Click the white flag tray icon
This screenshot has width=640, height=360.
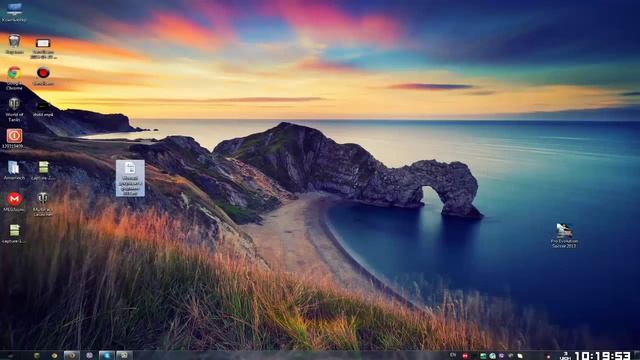pos(520,356)
